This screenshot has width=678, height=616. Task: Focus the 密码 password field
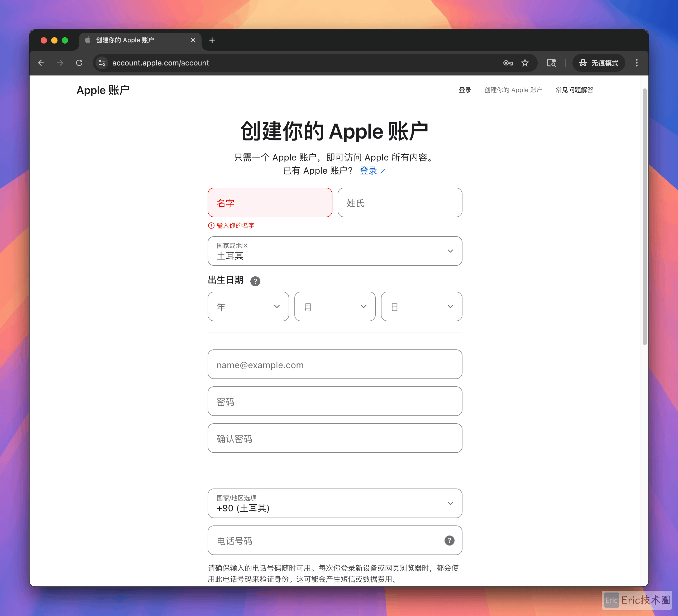coord(335,401)
